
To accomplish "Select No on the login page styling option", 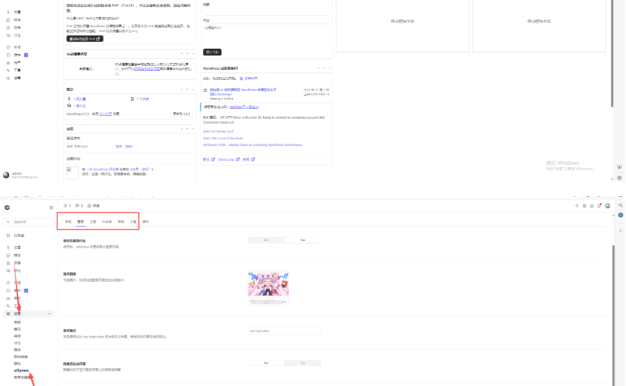I will (266, 240).
